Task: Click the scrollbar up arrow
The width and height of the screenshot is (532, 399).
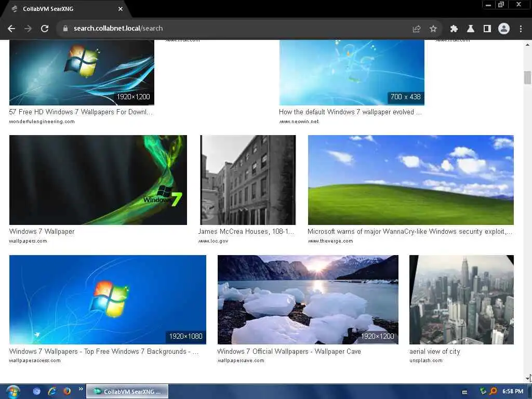Action: [x=527, y=45]
